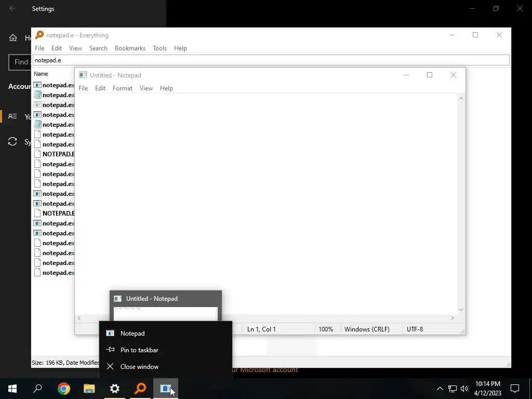Click Windows (CRLF) in Notepad status bar
Viewport: 532px width, 399px height.
(x=367, y=329)
